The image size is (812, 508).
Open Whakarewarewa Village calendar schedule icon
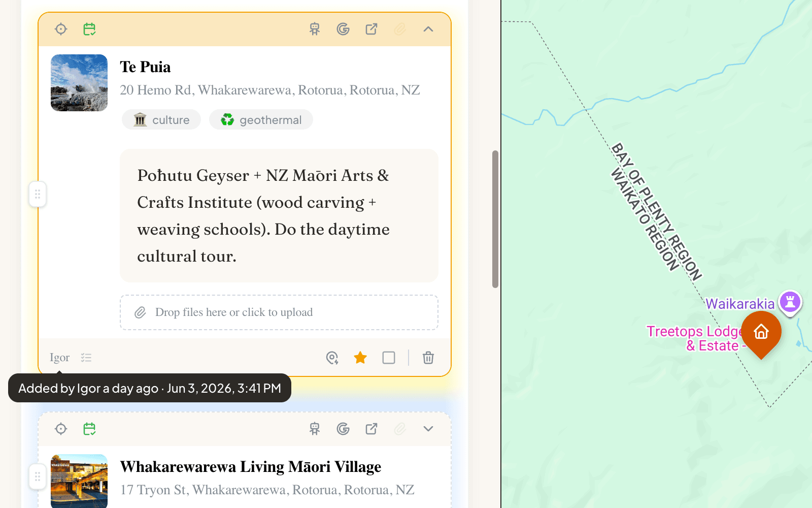(x=89, y=429)
